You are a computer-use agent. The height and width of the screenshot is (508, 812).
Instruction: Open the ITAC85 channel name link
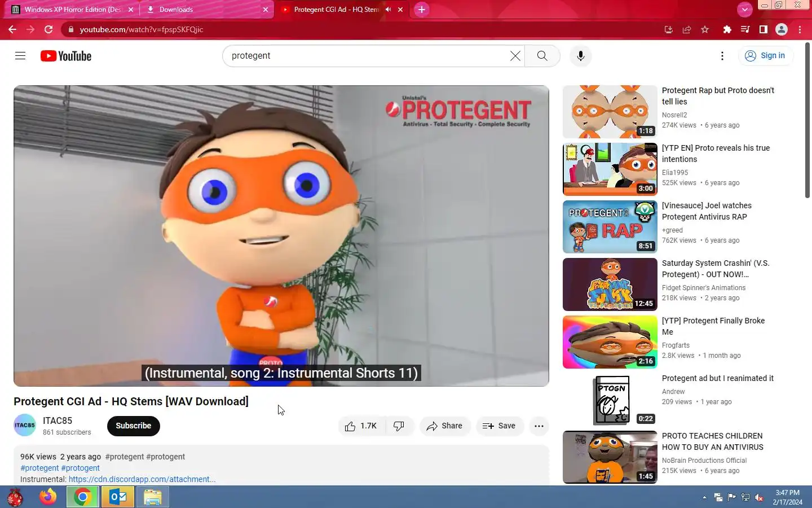58,421
